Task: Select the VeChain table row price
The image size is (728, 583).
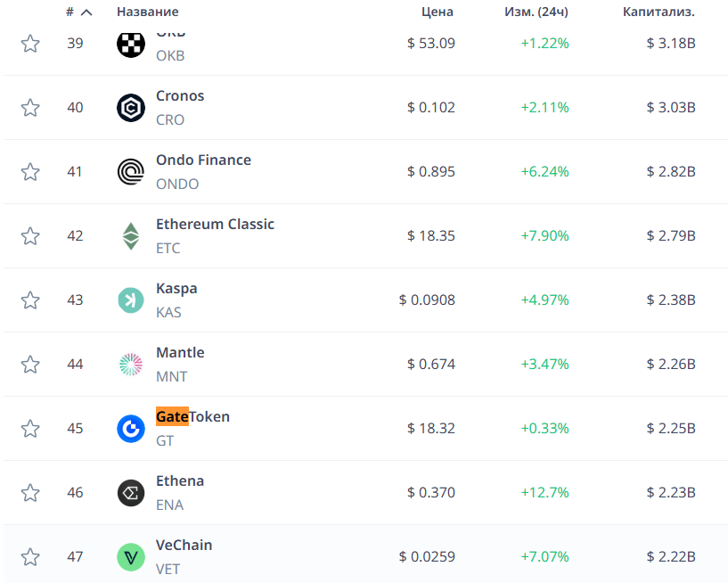Action: click(x=427, y=557)
